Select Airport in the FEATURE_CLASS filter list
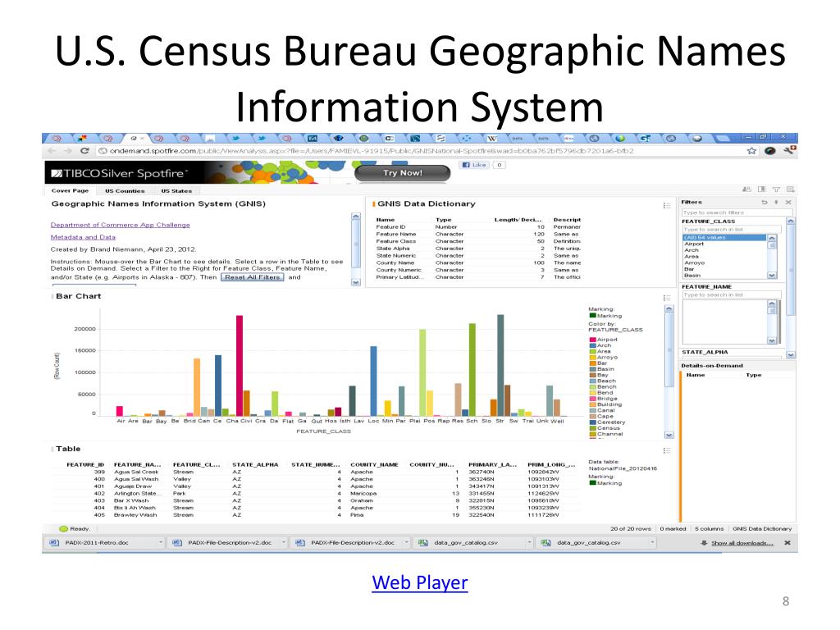The width and height of the screenshot is (840, 630). (694, 244)
